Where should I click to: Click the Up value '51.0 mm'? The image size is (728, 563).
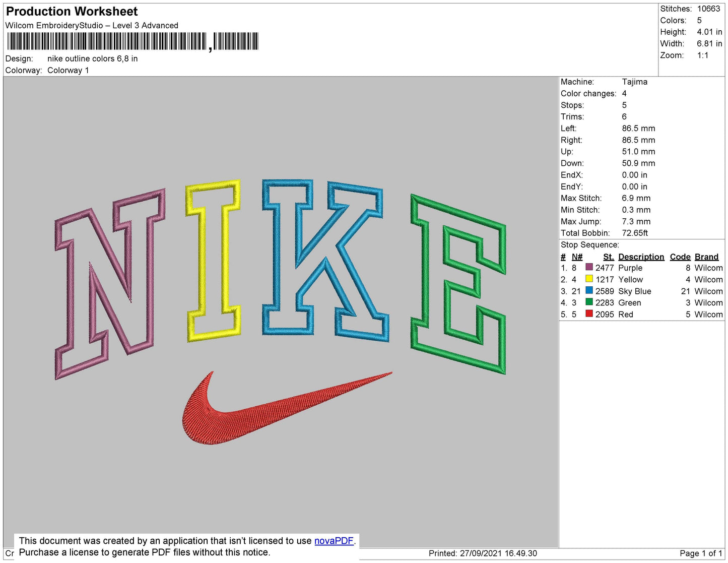coord(639,151)
